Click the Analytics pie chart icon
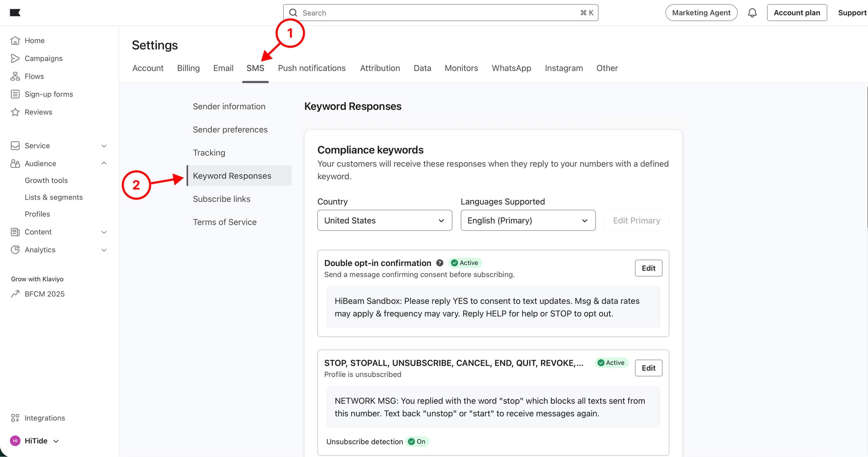The height and width of the screenshot is (457, 868). pos(15,250)
